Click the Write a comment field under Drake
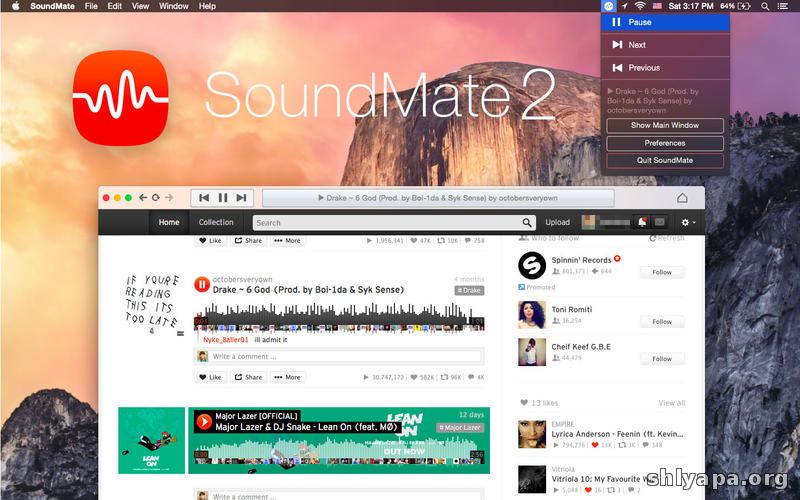This screenshot has height=500, width=800. (345, 356)
